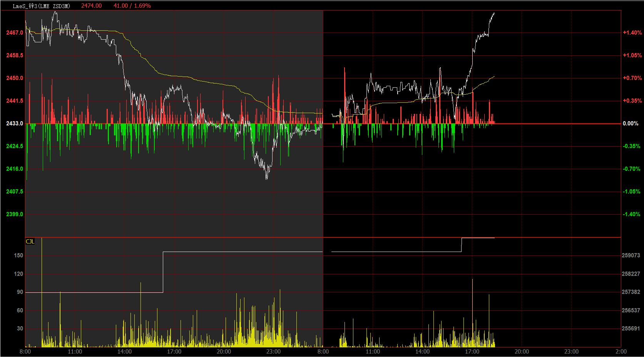This screenshot has width=644, height=357.
Task: Click the 258227 open interest label
Action: 631,274
